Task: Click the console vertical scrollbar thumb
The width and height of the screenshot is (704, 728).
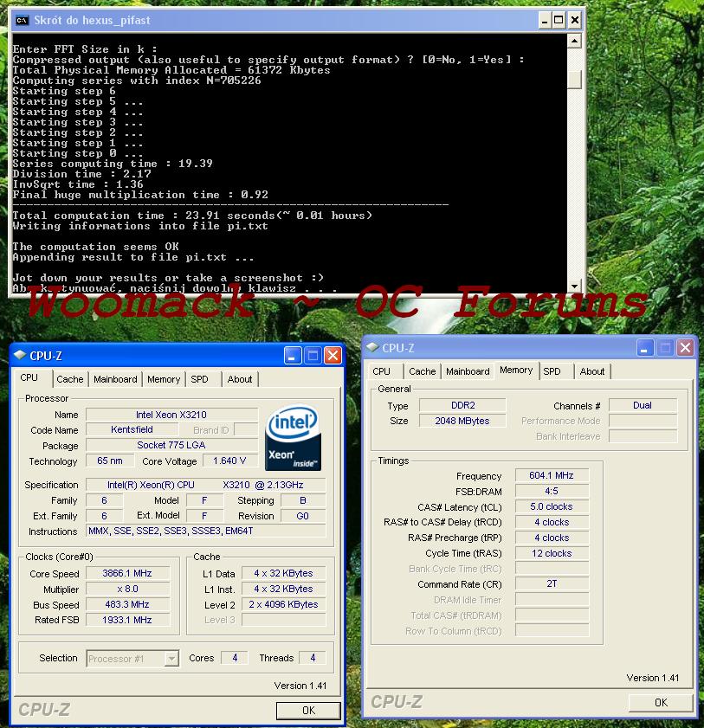Action: (574, 80)
